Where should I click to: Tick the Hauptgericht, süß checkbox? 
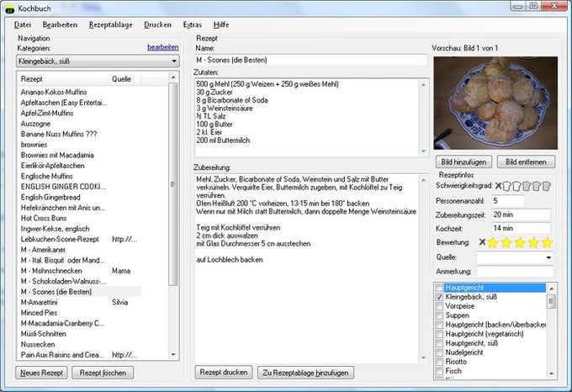[x=439, y=343]
